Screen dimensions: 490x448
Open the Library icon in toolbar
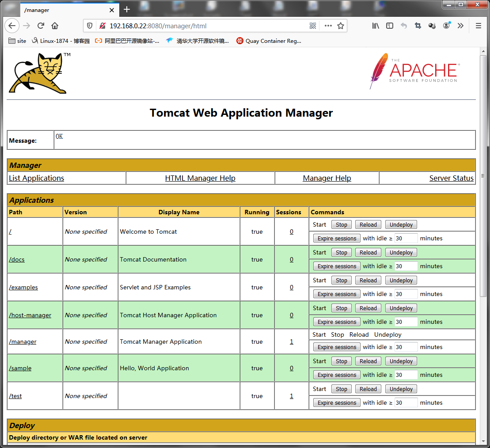pos(376,26)
